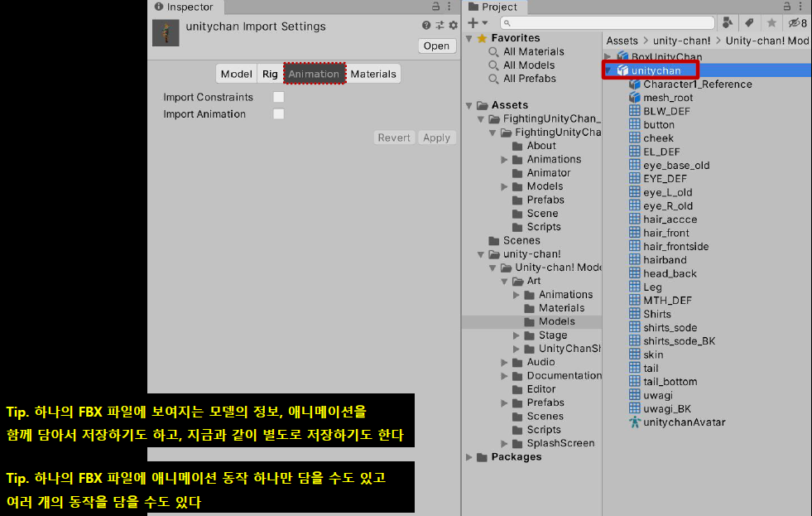812x516 pixels.
Task: Click the Search by Label tag icon
Action: coord(749,23)
